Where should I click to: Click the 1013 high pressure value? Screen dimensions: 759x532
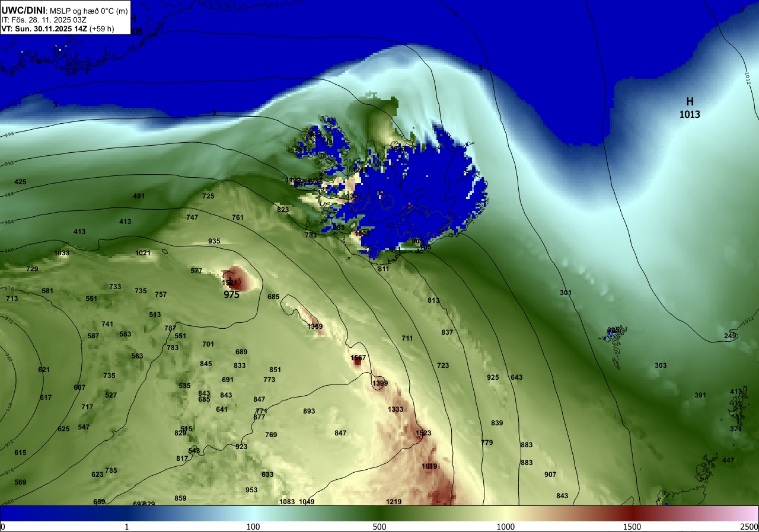pos(690,114)
